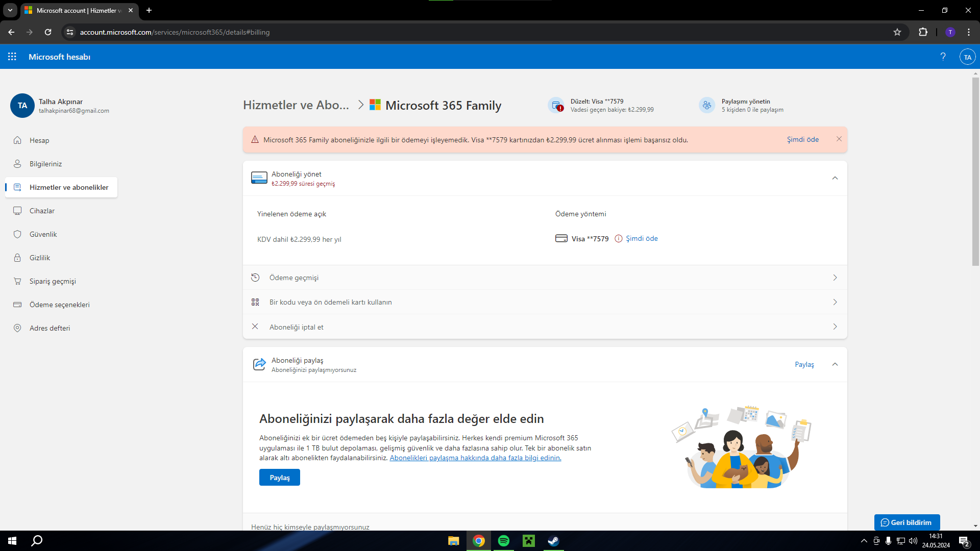
Task: Open the Microsoft apps grid launcher
Action: point(12,57)
